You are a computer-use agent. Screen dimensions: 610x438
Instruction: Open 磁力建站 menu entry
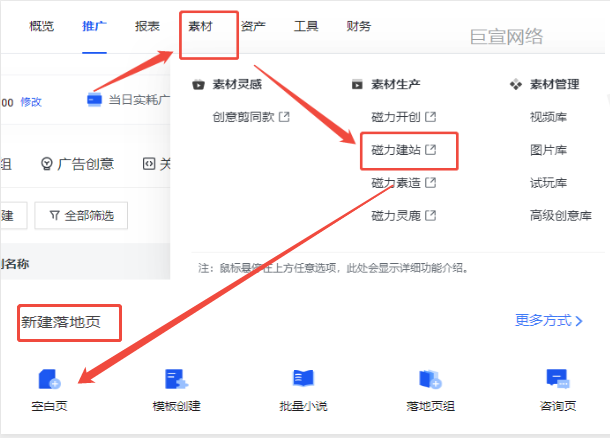396,150
